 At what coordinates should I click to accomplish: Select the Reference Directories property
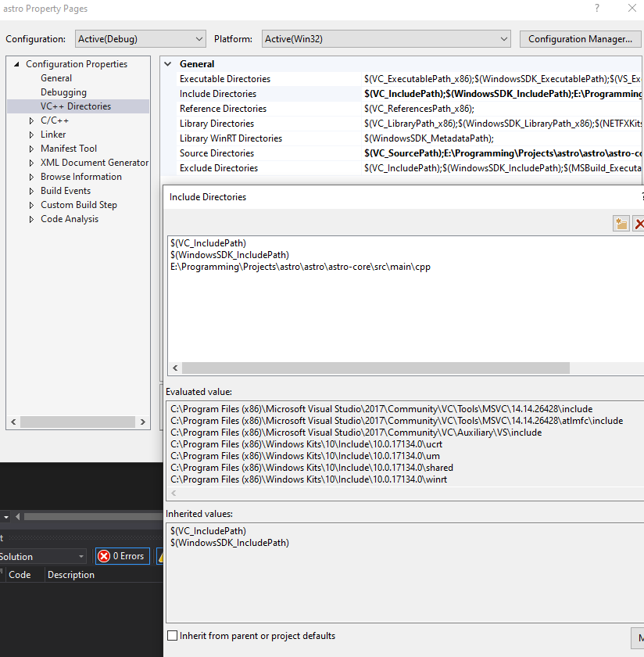pos(223,109)
